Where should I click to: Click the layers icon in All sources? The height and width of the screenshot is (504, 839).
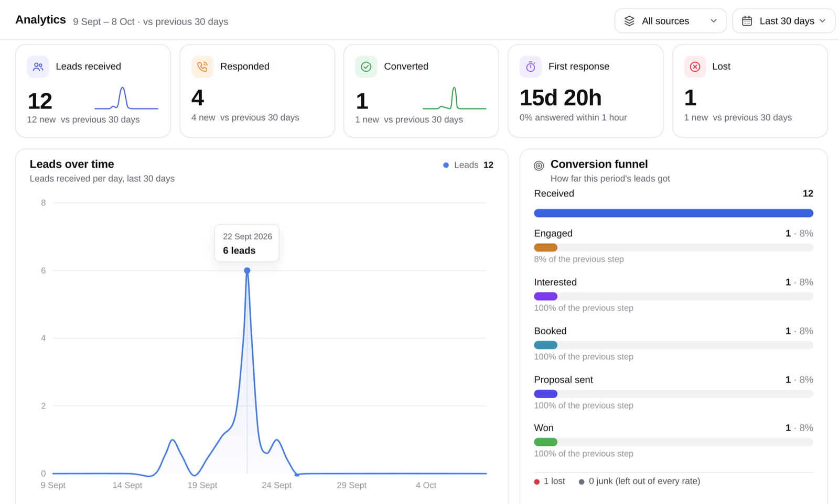coord(629,21)
